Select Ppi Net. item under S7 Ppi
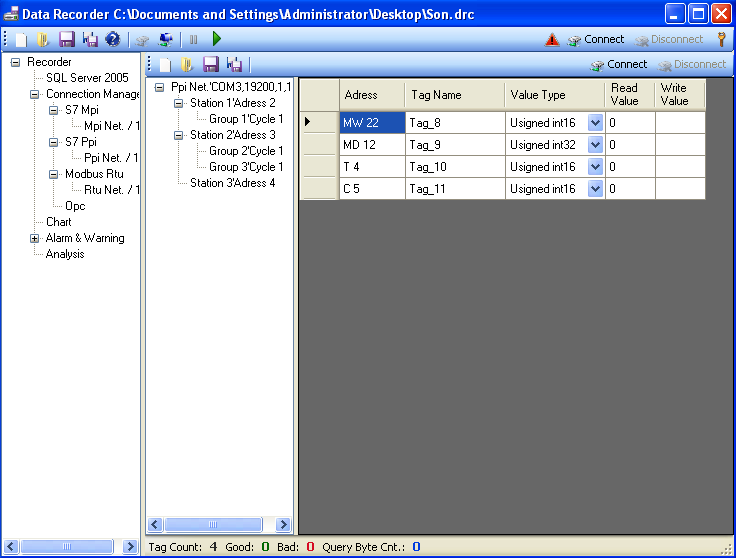 (x=111, y=158)
